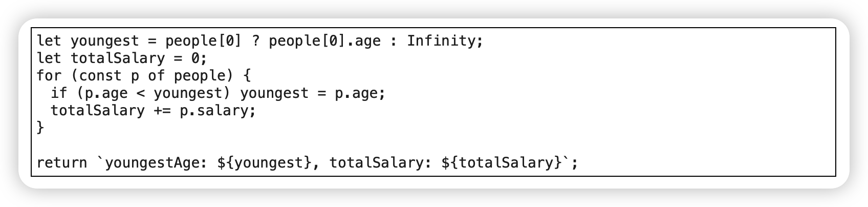
Task: Click the for keyword in the loop
Action: click(49, 75)
